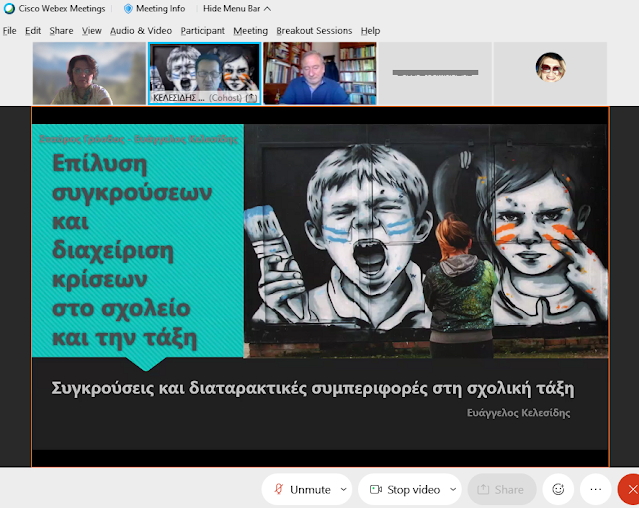Open the Breakout Sessions menu

click(x=314, y=31)
